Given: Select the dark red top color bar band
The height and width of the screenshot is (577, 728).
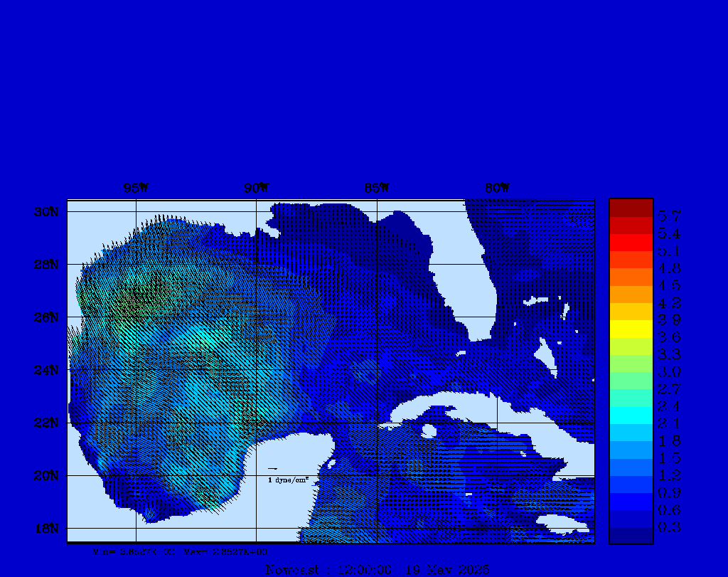Looking at the screenshot, I should tap(631, 208).
